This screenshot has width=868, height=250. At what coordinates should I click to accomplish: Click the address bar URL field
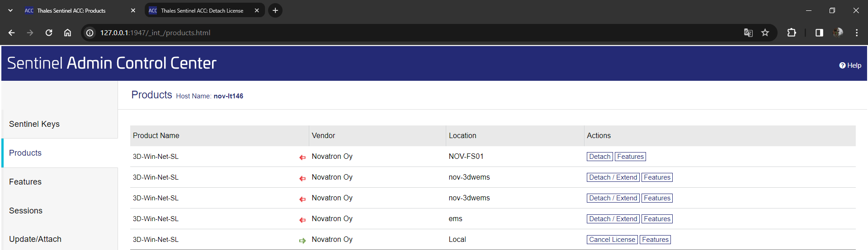[x=362, y=32]
